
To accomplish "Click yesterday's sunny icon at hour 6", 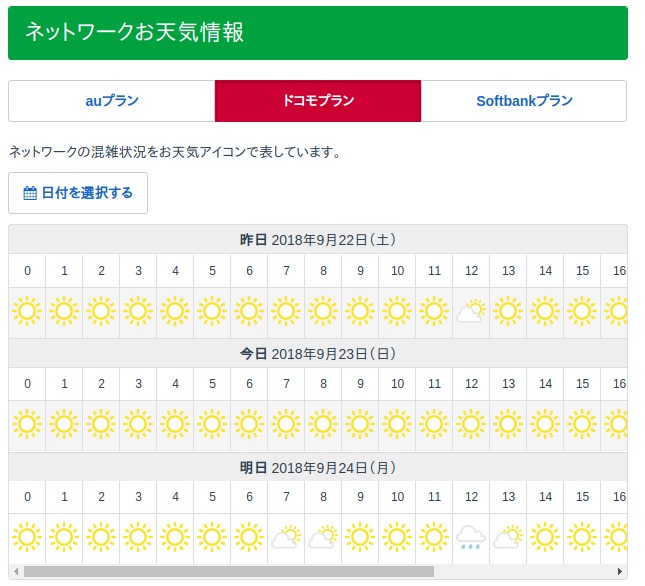I will 249,312.
